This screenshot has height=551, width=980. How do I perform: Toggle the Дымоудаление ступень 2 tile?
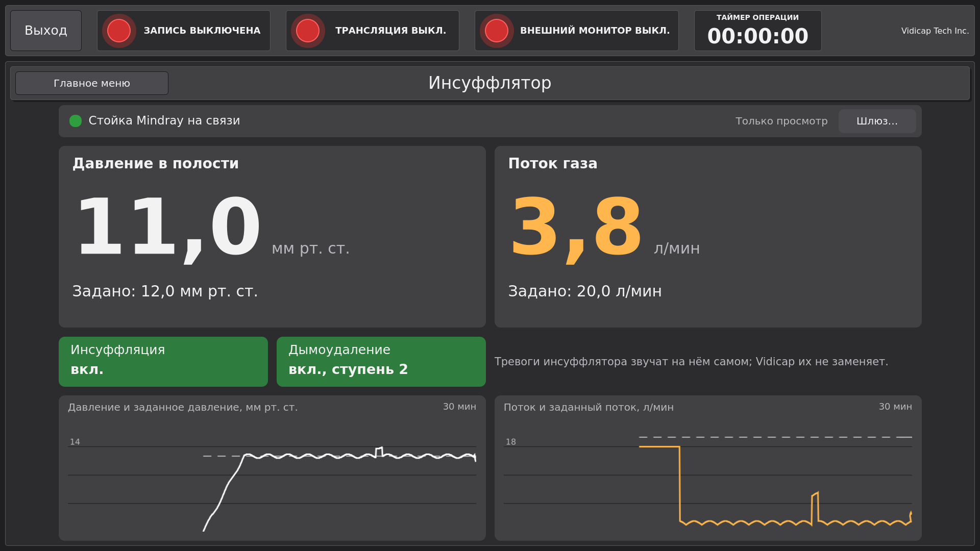click(x=381, y=362)
